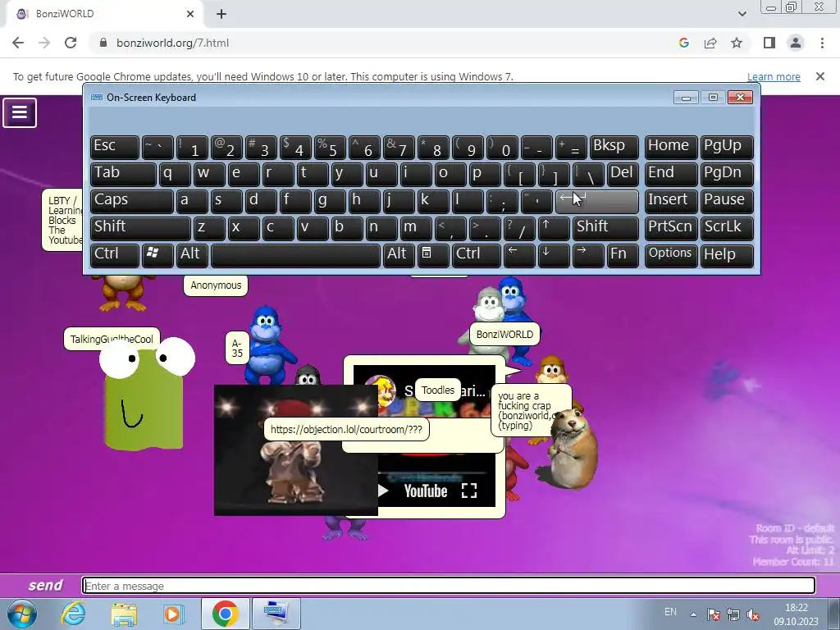Open the Google icon in the address bar
Image resolution: width=840 pixels, height=630 pixels.
(x=684, y=43)
